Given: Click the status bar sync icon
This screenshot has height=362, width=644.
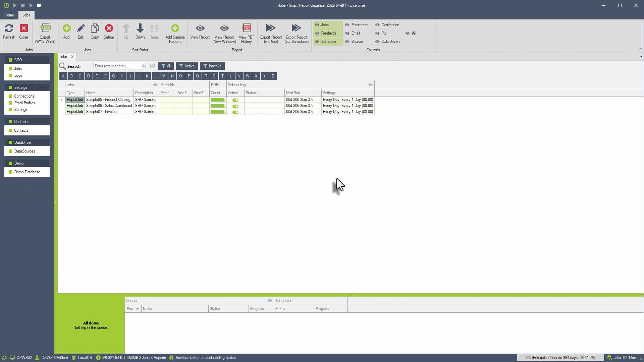Looking at the screenshot, I should pos(4,358).
